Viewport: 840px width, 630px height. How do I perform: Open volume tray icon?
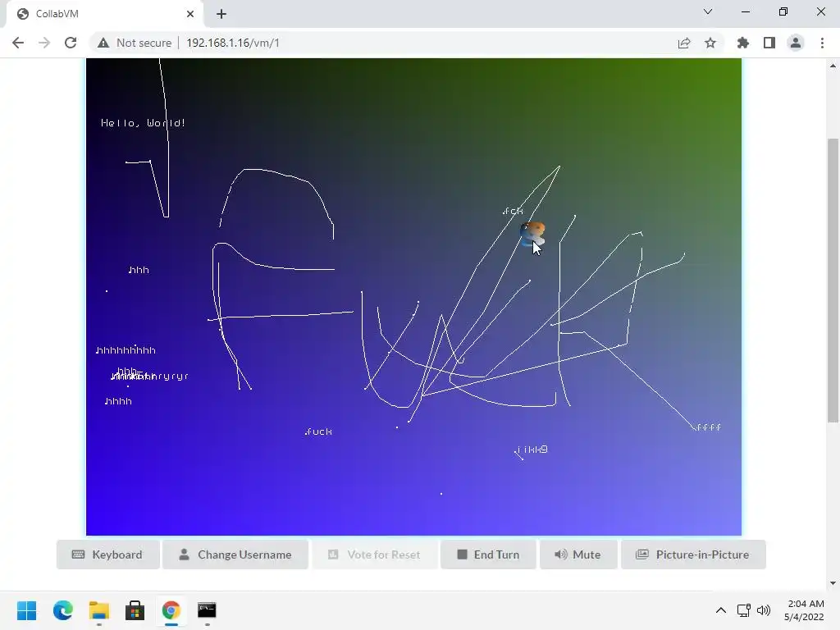(764, 610)
